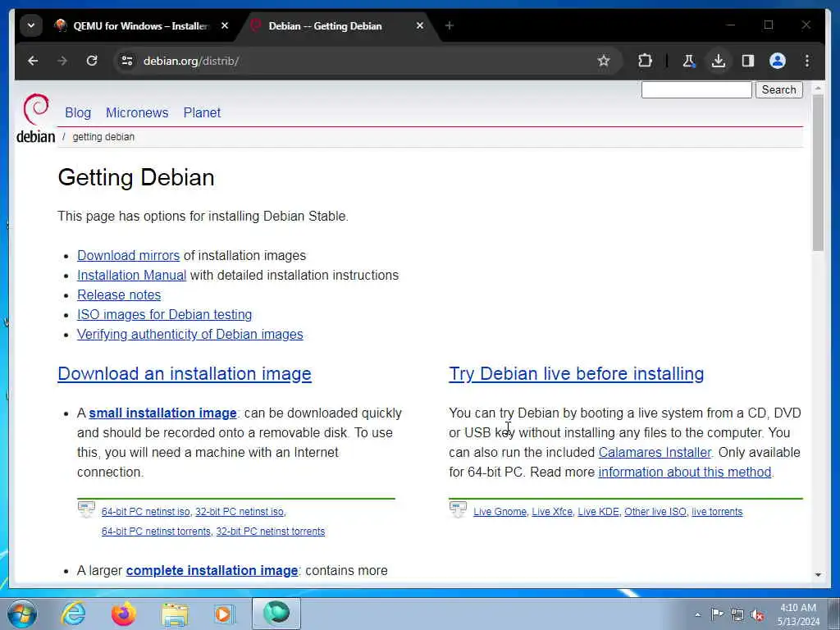Screen dimensions: 840x630
Task: Open Windows Media Player taskbar icon
Action: click(225, 614)
